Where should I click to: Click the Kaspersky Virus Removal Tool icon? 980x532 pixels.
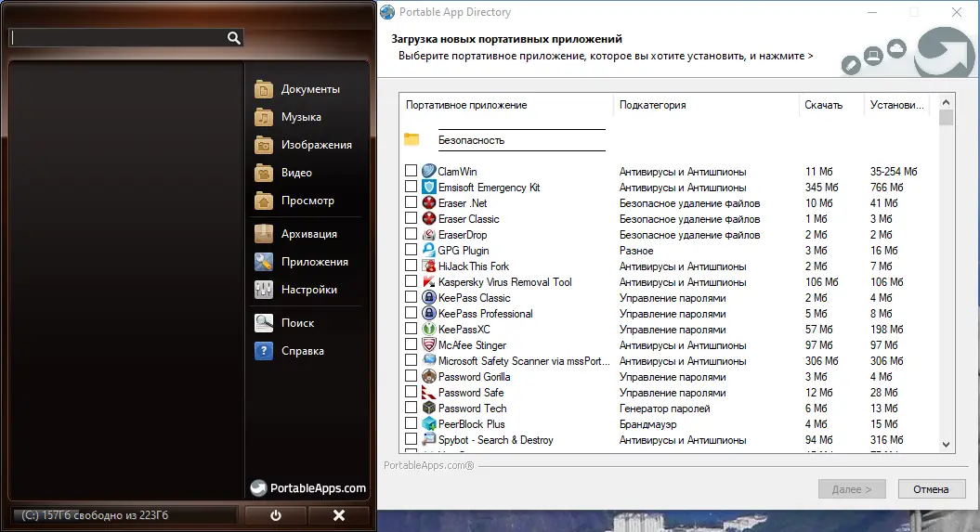point(429,281)
